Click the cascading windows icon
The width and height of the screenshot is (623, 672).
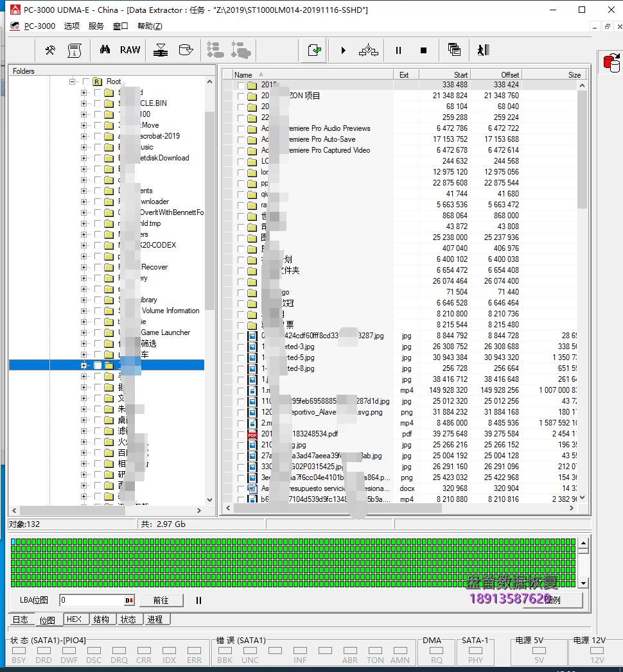454,49
